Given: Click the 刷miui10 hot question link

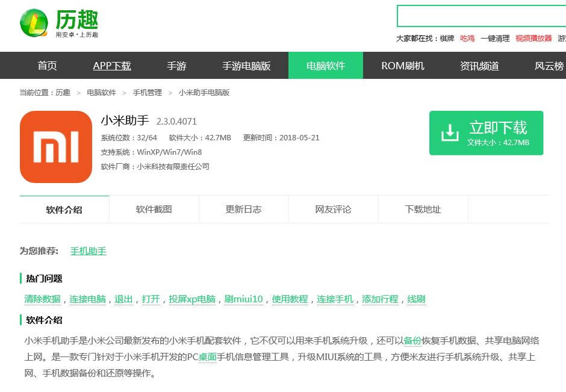Looking at the screenshot, I should tap(243, 299).
